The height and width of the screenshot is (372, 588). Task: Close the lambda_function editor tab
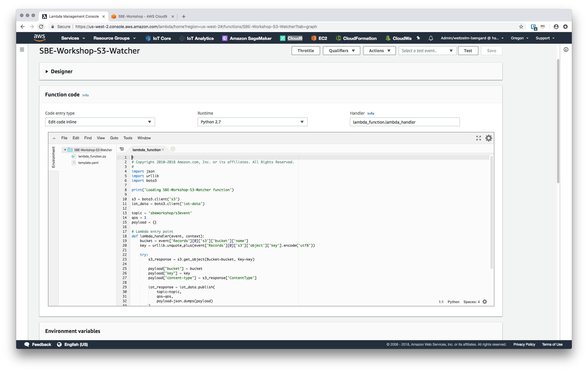tap(163, 150)
